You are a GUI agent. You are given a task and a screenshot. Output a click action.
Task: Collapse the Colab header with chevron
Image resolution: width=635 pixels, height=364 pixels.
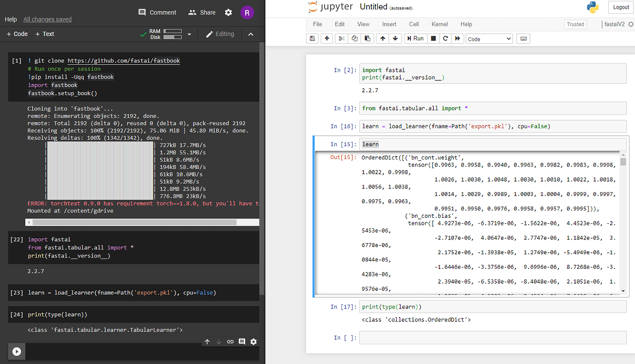(251, 34)
